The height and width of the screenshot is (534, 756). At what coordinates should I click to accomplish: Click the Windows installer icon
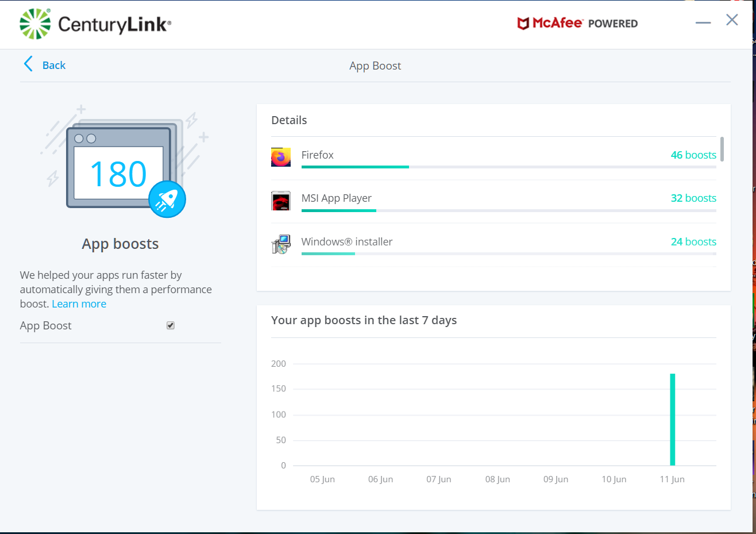pos(281,244)
